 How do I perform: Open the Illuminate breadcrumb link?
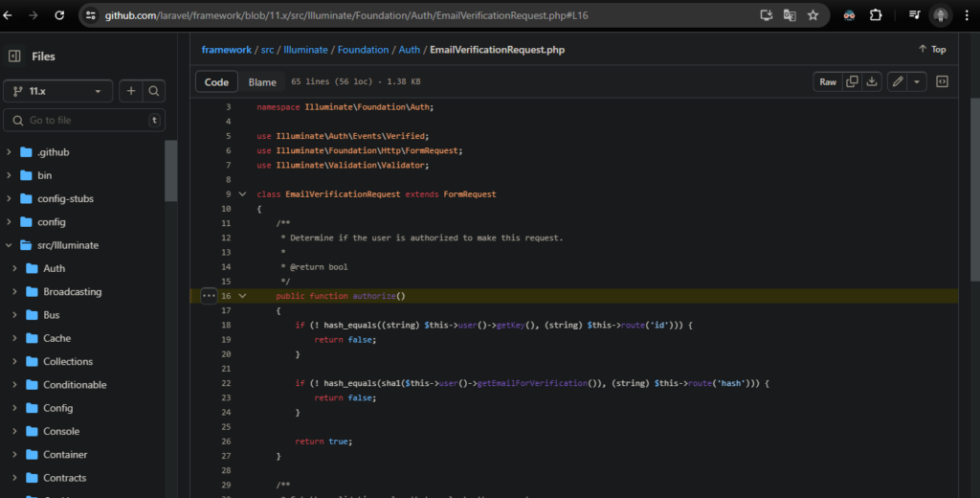click(x=305, y=50)
